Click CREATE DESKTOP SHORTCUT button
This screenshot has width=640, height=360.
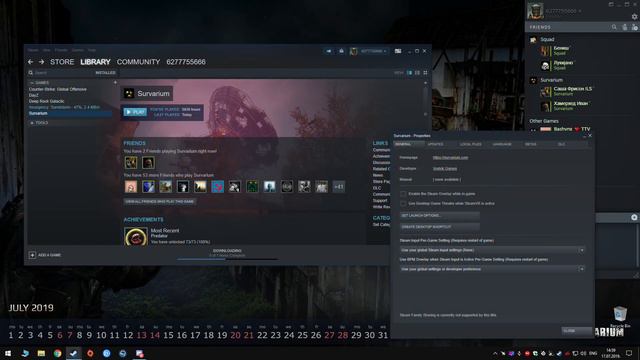[x=440, y=227]
